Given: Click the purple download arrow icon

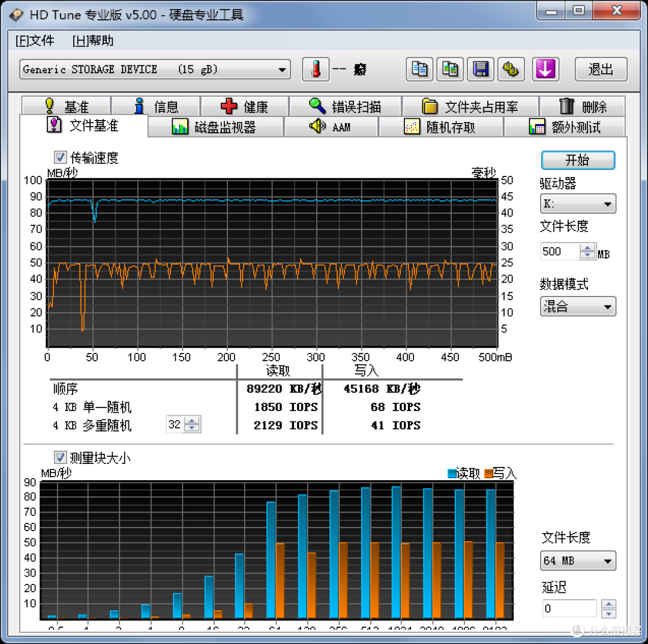Looking at the screenshot, I should point(545,69).
